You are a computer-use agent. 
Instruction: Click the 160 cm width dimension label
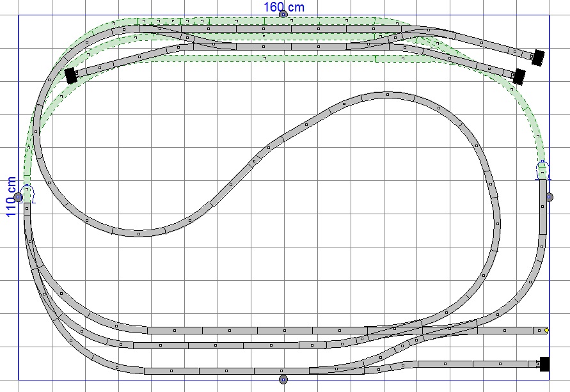283,6
